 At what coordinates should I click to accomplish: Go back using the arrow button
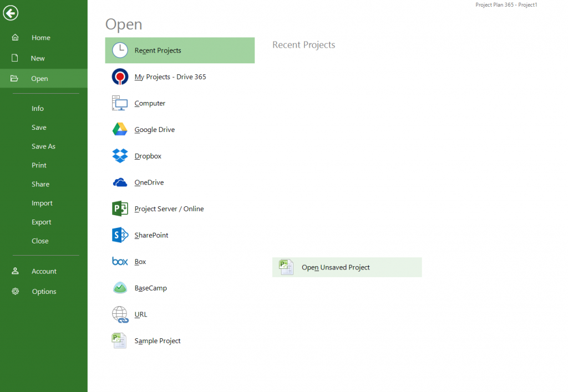pos(11,13)
